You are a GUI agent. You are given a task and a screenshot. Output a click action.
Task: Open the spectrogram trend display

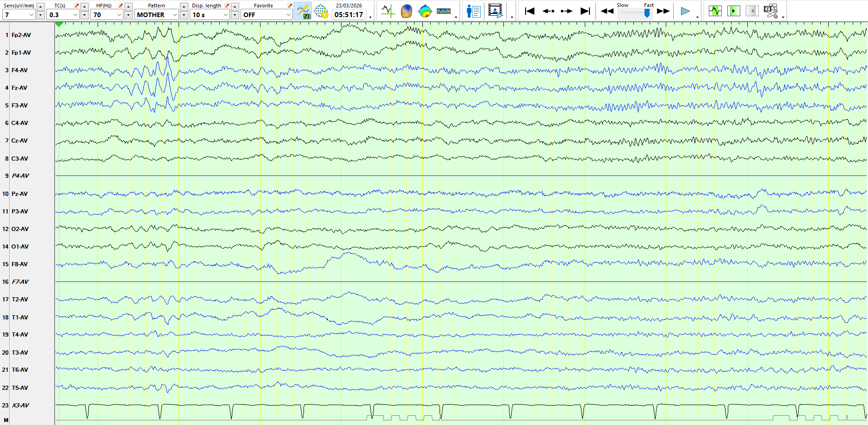pyautogui.click(x=444, y=11)
